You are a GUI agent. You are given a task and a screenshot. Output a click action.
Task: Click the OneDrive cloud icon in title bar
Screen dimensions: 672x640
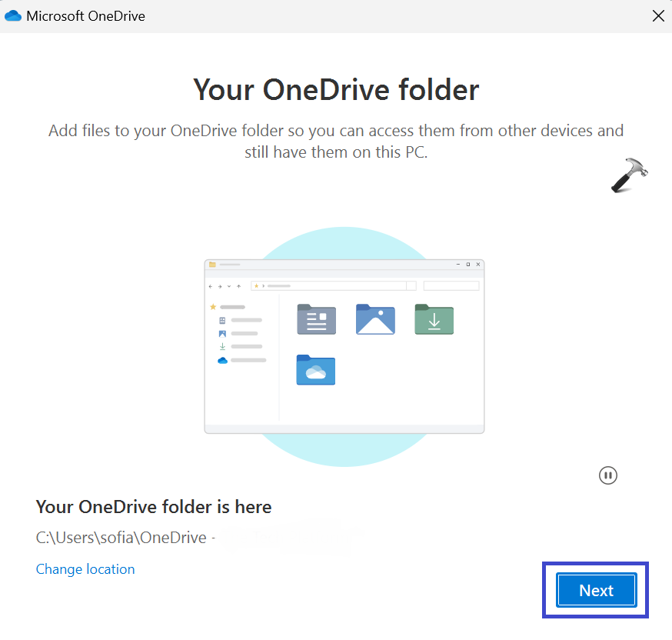tap(13, 16)
